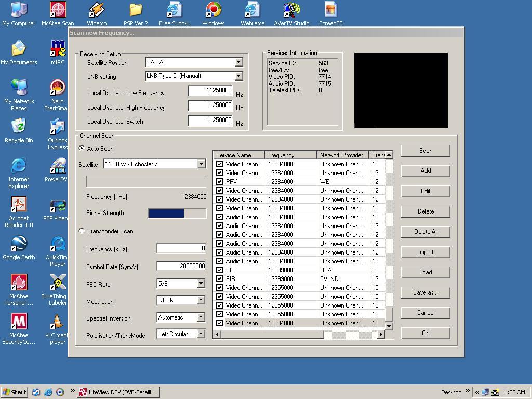Uncheck the SIRI channel checkbox
This screenshot has width=532, height=399.
pyautogui.click(x=220, y=278)
